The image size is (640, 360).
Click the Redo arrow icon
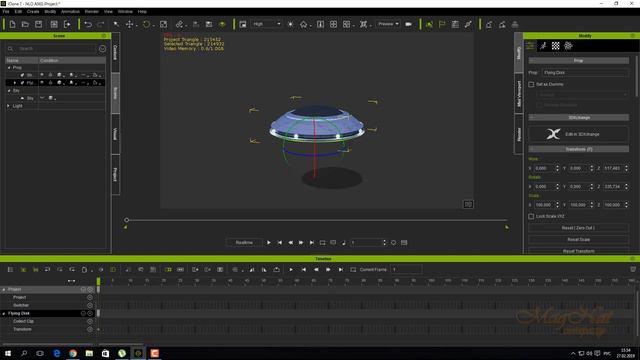click(x=101, y=24)
